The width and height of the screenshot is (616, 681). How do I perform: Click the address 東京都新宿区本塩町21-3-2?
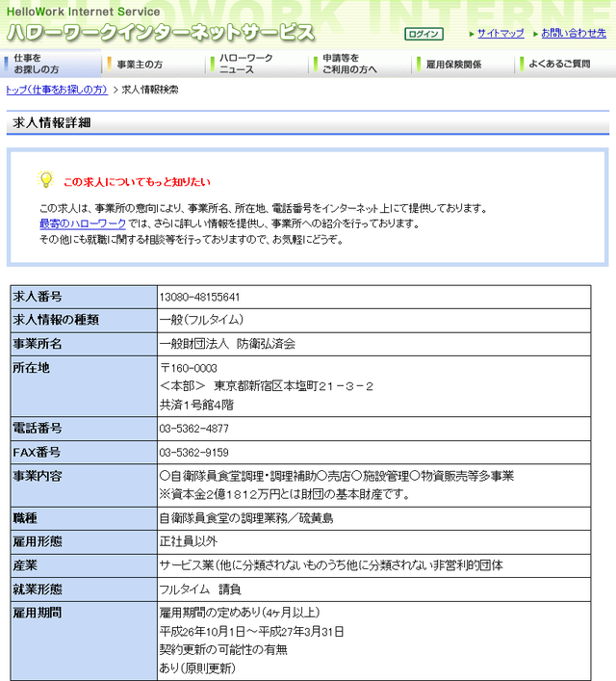[x=294, y=386]
